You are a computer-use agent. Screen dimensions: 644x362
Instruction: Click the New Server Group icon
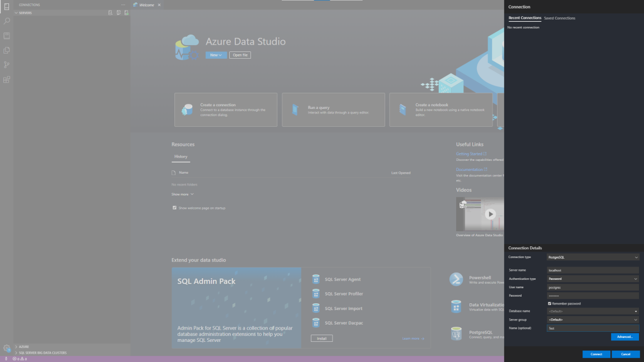[x=119, y=13]
